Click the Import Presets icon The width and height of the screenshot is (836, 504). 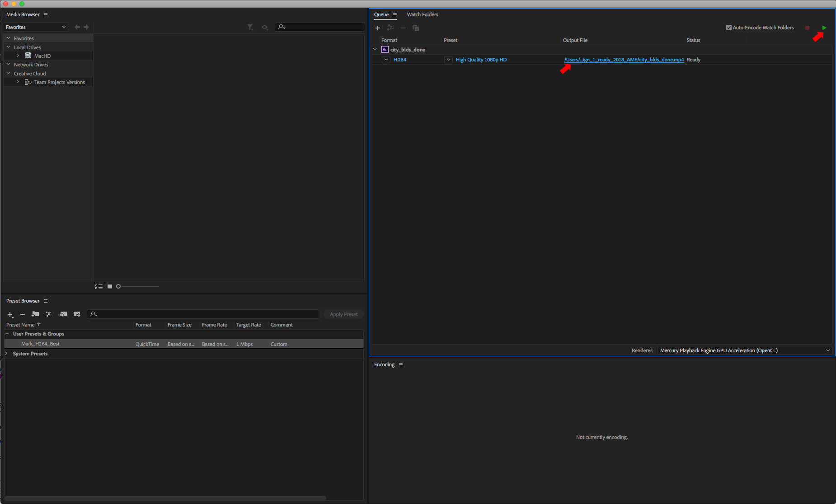(64, 314)
